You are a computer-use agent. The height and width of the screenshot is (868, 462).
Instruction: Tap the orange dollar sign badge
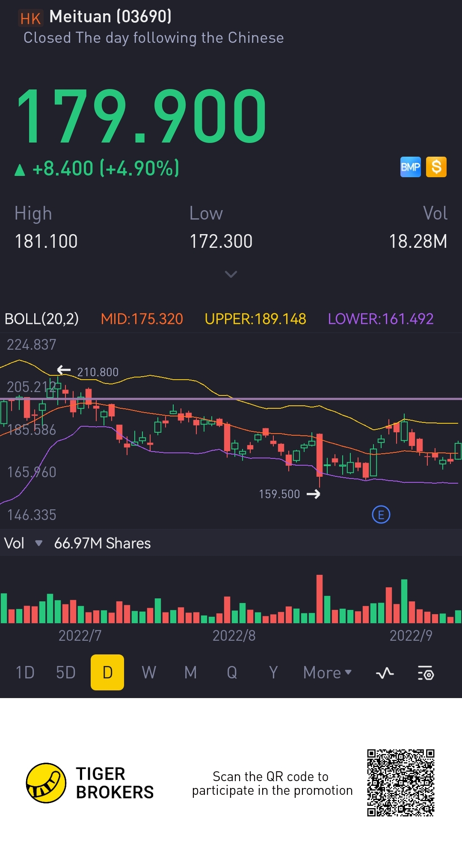[436, 167]
